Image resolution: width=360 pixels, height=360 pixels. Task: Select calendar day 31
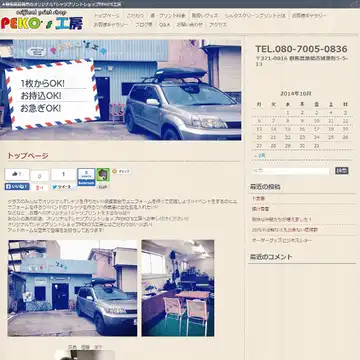coord(317,146)
